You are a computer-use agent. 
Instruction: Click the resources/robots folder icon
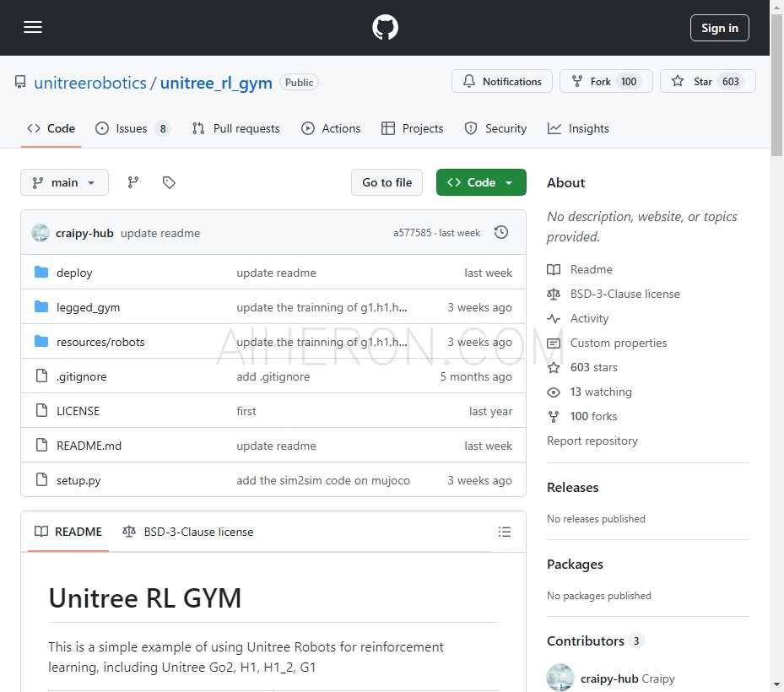click(x=41, y=341)
